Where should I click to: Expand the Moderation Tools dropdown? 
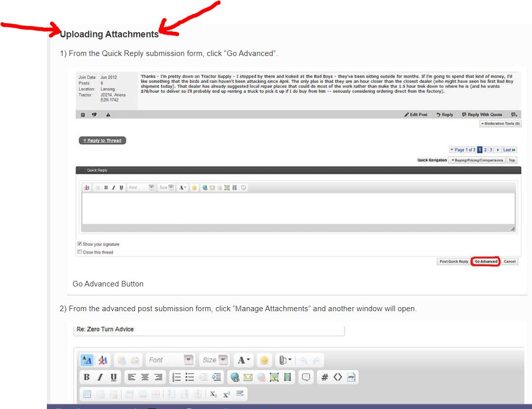click(x=500, y=124)
